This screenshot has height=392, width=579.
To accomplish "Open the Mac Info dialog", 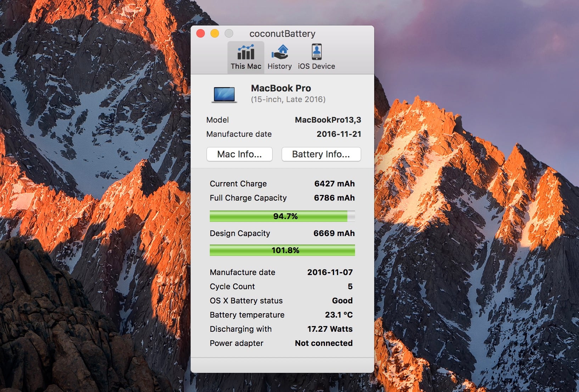I will pyautogui.click(x=239, y=154).
